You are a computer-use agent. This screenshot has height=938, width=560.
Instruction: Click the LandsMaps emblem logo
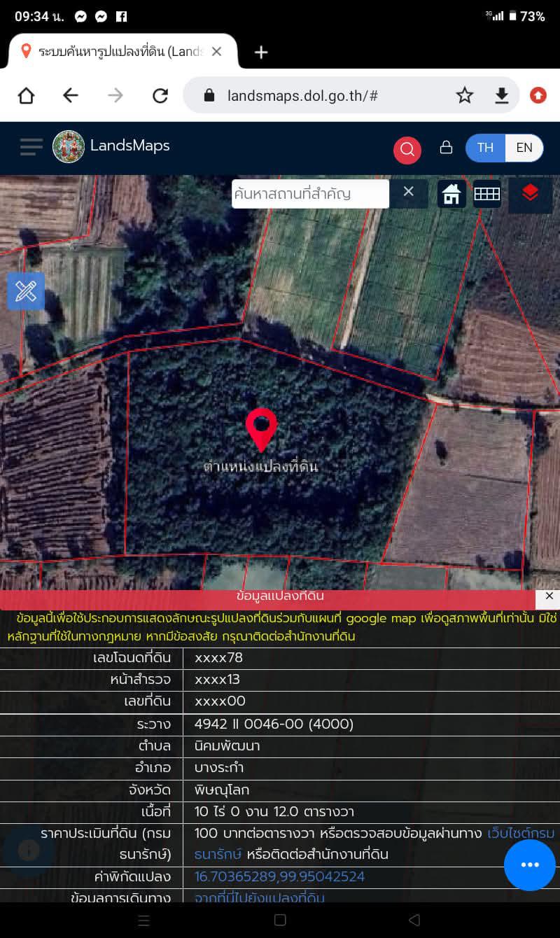(69, 147)
